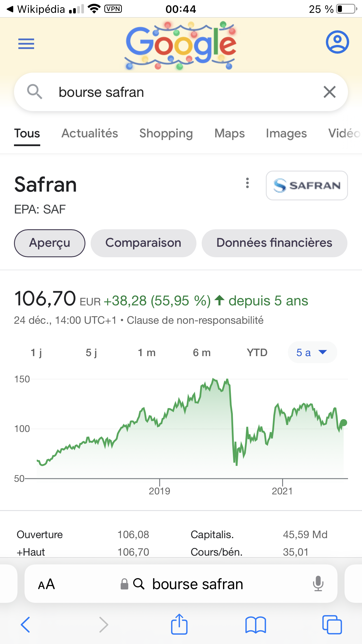Image resolution: width=362 pixels, height=644 pixels.
Task: Open the Clause de non-responsabilité link
Action: tap(195, 320)
